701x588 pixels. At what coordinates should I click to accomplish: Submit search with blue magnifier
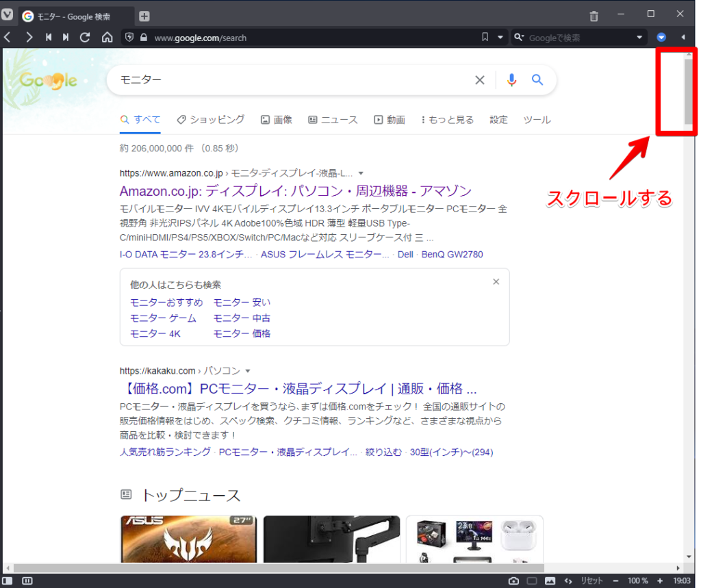tap(537, 80)
